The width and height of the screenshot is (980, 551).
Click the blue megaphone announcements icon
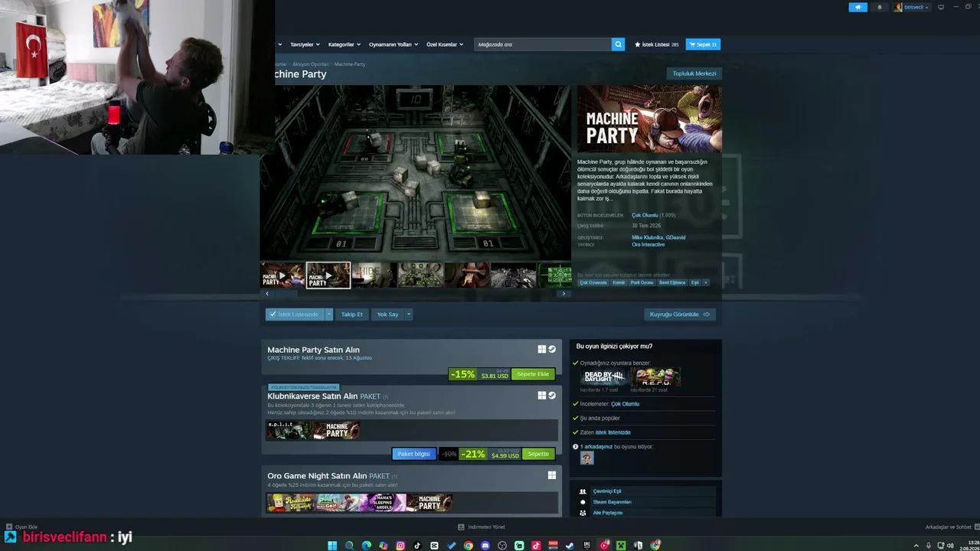[857, 7]
